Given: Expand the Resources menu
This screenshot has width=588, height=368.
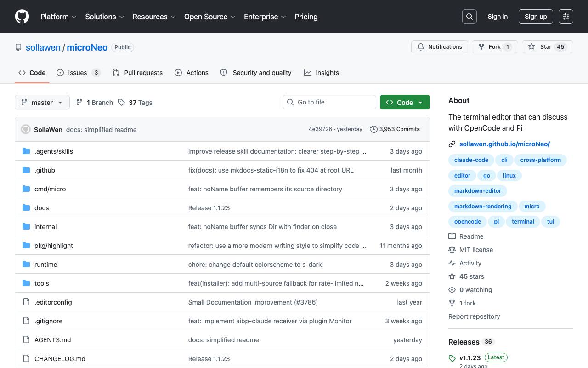Looking at the screenshot, I should pos(154,17).
